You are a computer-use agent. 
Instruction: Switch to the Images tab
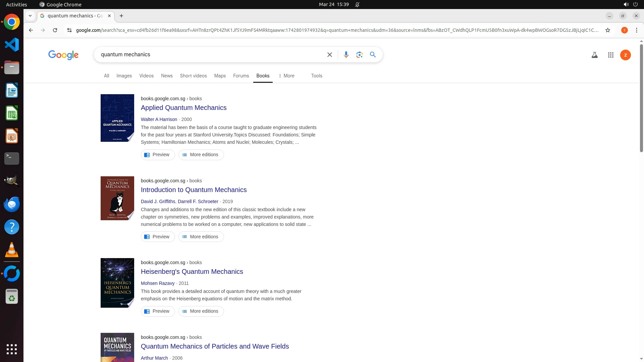124,76
